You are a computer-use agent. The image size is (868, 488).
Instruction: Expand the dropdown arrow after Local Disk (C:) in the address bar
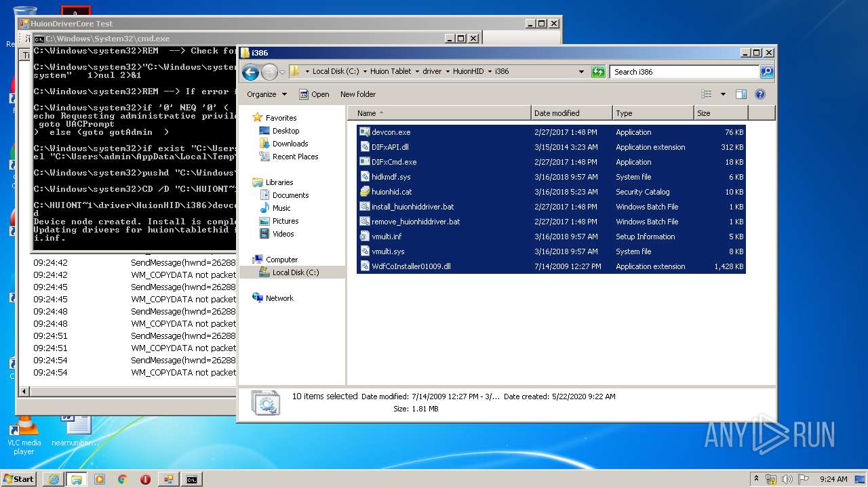[x=365, y=71]
